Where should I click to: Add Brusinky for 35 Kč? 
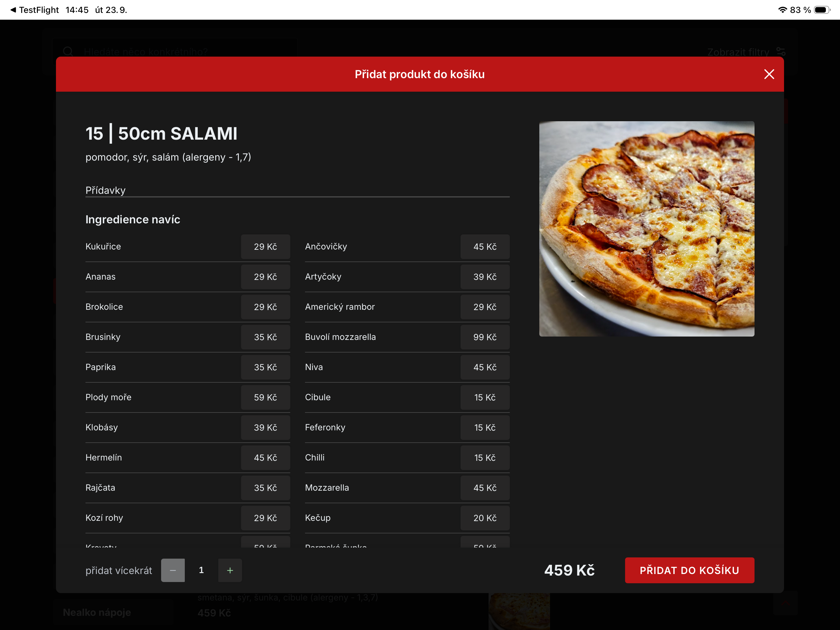pos(265,337)
